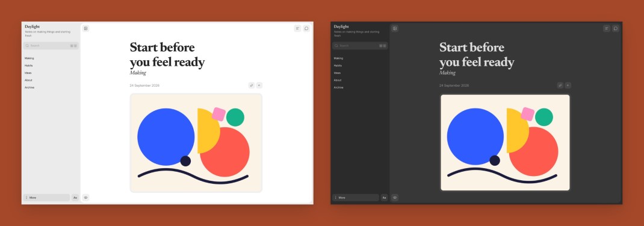Open the shapes illustration in dark window
The height and width of the screenshot is (226, 644).
[505, 143]
